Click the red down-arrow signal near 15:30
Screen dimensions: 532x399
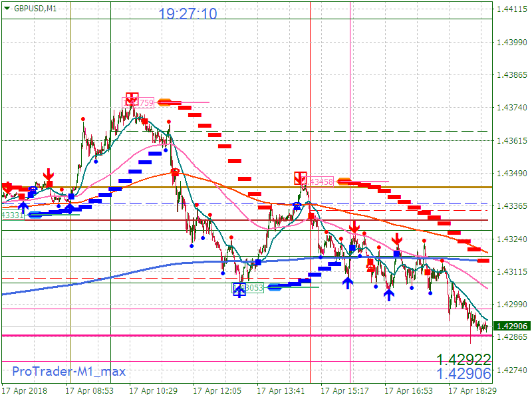tap(356, 227)
